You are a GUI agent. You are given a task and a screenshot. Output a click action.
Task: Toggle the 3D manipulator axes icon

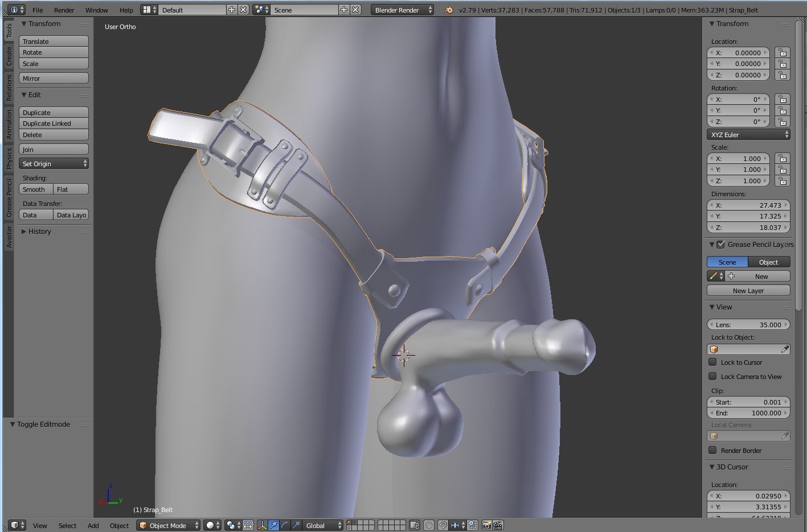(x=262, y=525)
